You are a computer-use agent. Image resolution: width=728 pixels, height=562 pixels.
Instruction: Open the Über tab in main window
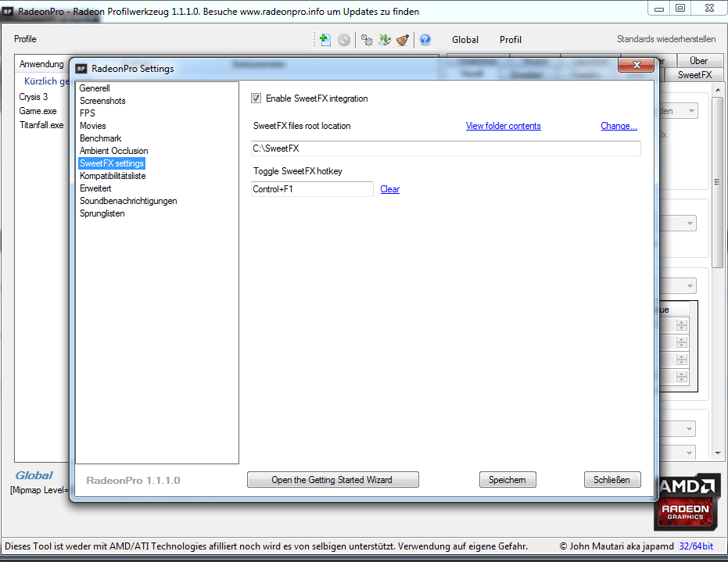[x=699, y=61]
